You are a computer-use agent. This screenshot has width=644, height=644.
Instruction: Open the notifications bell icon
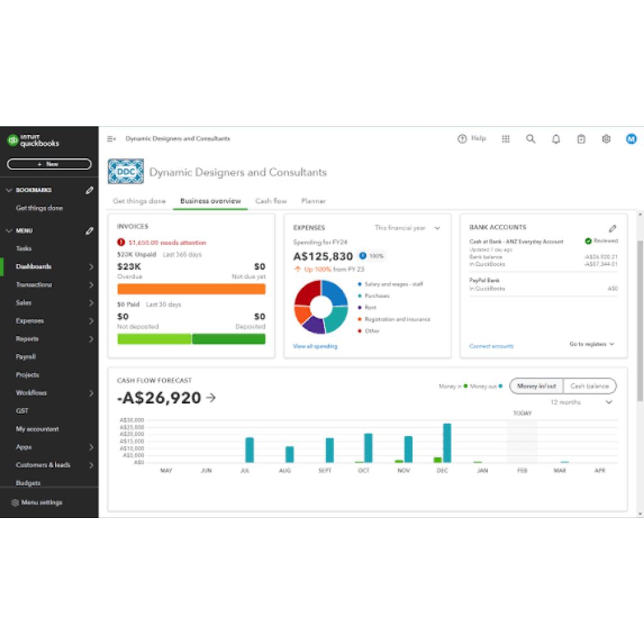[x=555, y=139]
